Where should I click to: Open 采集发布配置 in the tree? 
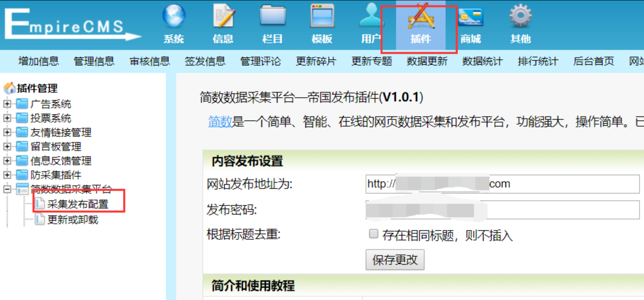pyautogui.click(x=78, y=204)
